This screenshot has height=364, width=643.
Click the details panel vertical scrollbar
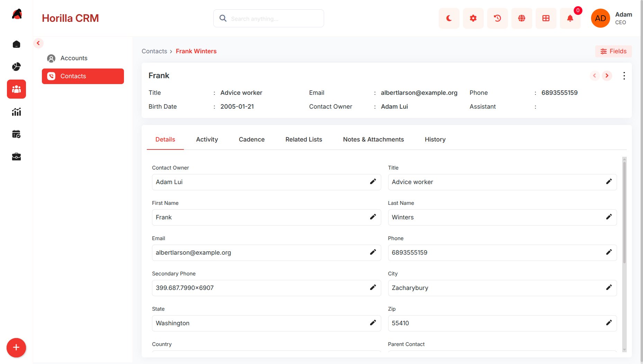(624, 213)
